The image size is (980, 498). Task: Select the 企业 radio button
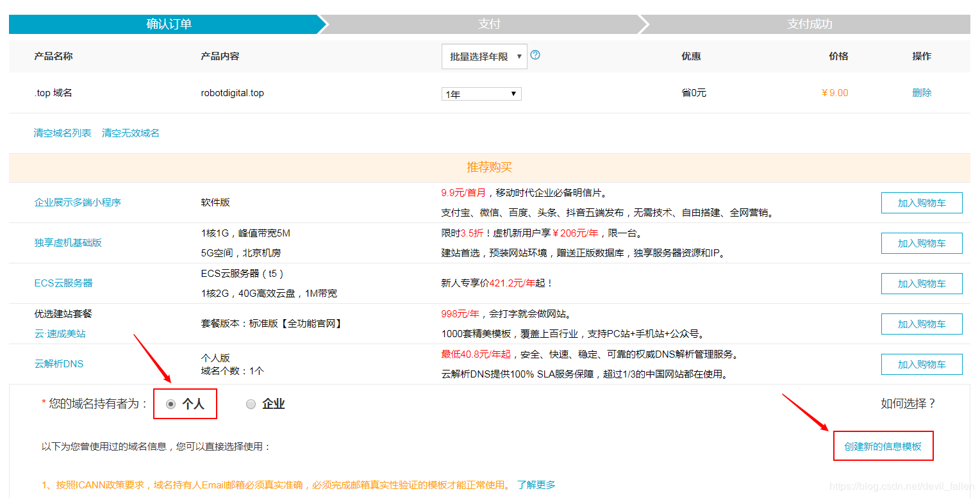pyautogui.click(x=251, y=404)
